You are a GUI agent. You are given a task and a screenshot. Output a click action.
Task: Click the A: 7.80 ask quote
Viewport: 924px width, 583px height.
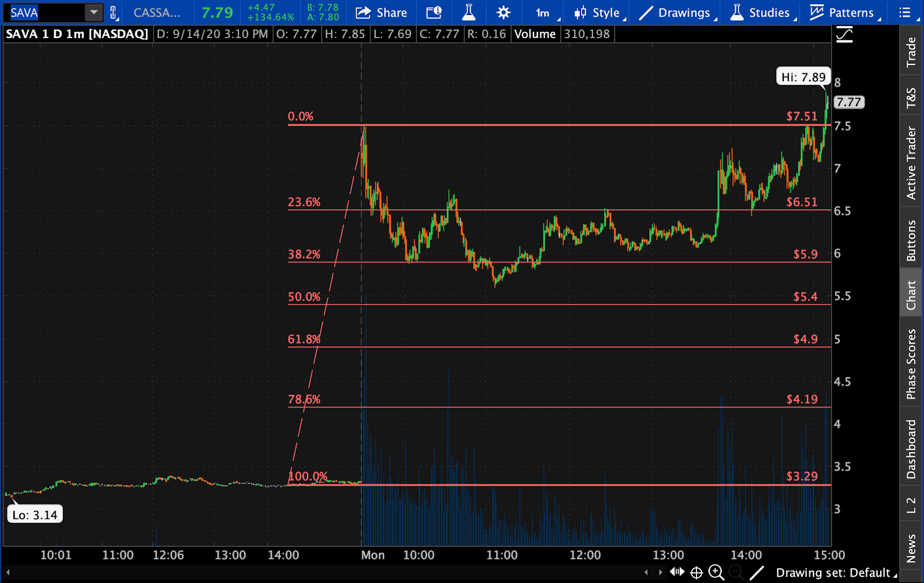(x=323, y=17)
